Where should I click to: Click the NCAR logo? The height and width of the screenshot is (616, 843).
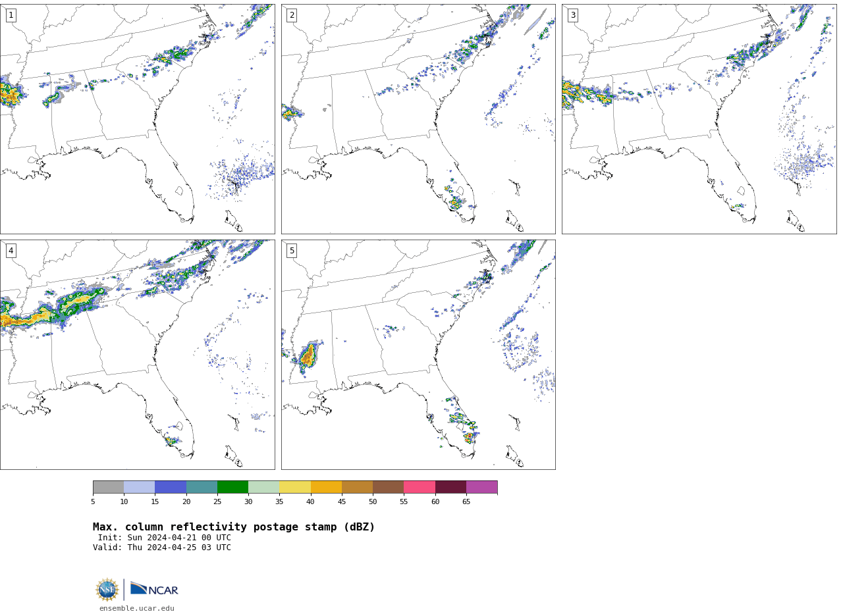[x=154, y=590]
